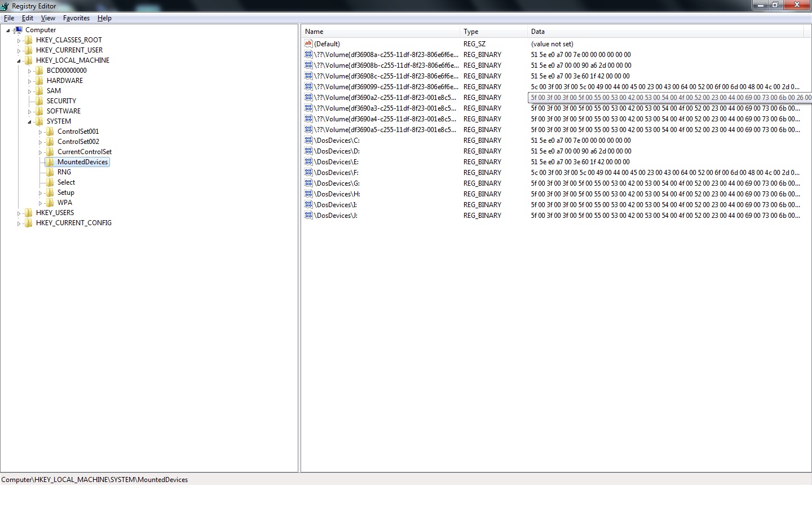Sort by the Data column header

[665, 32]
